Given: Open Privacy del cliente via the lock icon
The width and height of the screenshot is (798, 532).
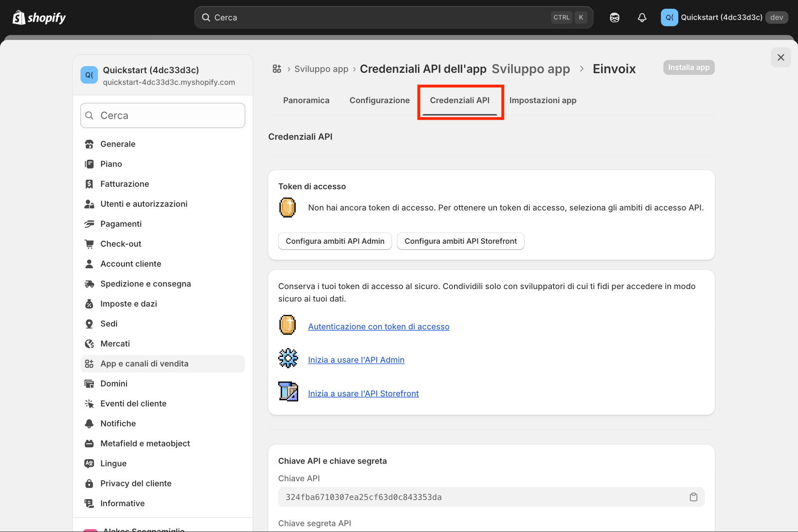Looking at the screenshot, I should [x=89, y=483].
